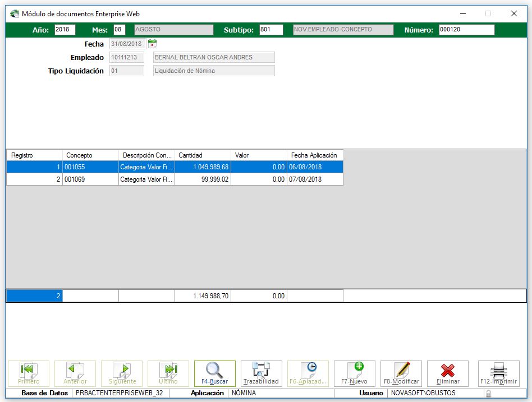Edit the document with F8-Modificar

click(401, 373)
